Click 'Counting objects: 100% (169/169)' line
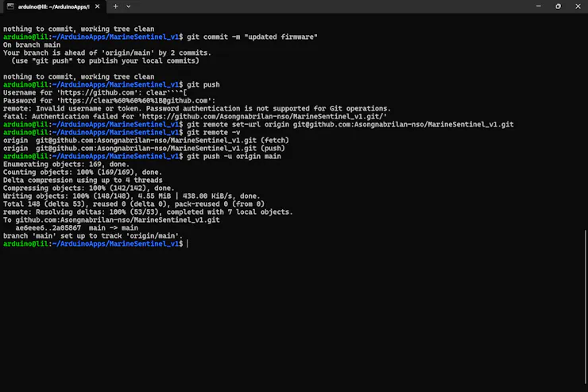Image resolution: width=588 pixels, height=392 pixels. 83,173
